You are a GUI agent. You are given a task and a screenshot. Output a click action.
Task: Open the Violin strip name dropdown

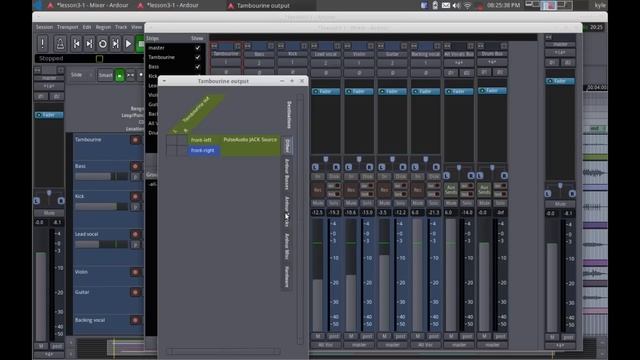click(359, 54)
